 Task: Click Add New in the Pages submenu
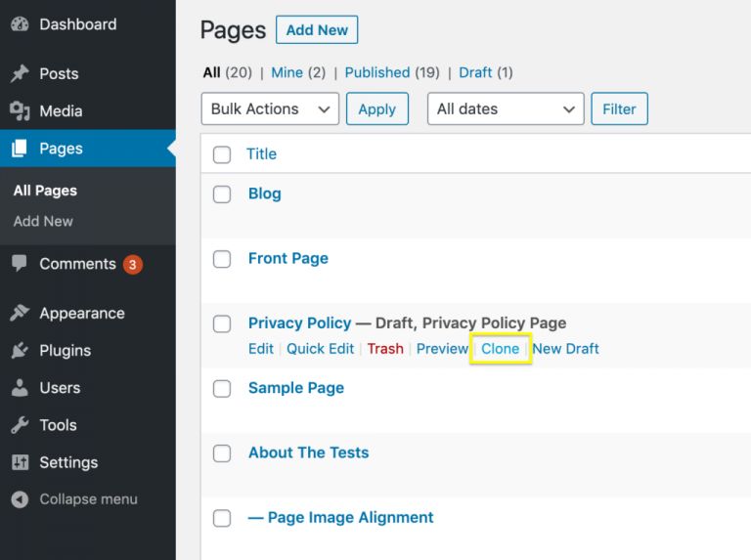pos(43,221)
